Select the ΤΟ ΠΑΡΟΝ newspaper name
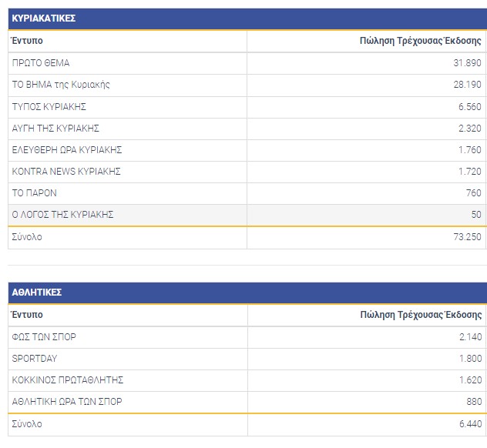 pos(35,192)
